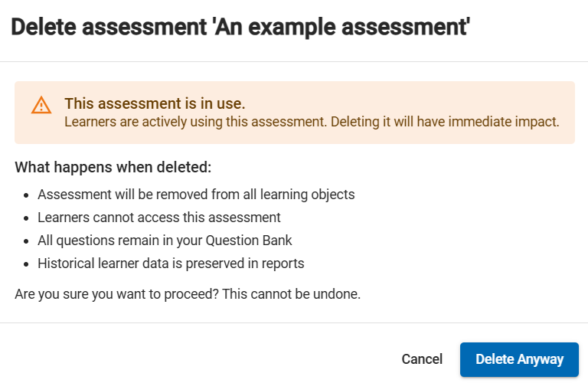Click the words 'immediate impact' in the warning
588x383 pixels.
click(x=504, y=122)
